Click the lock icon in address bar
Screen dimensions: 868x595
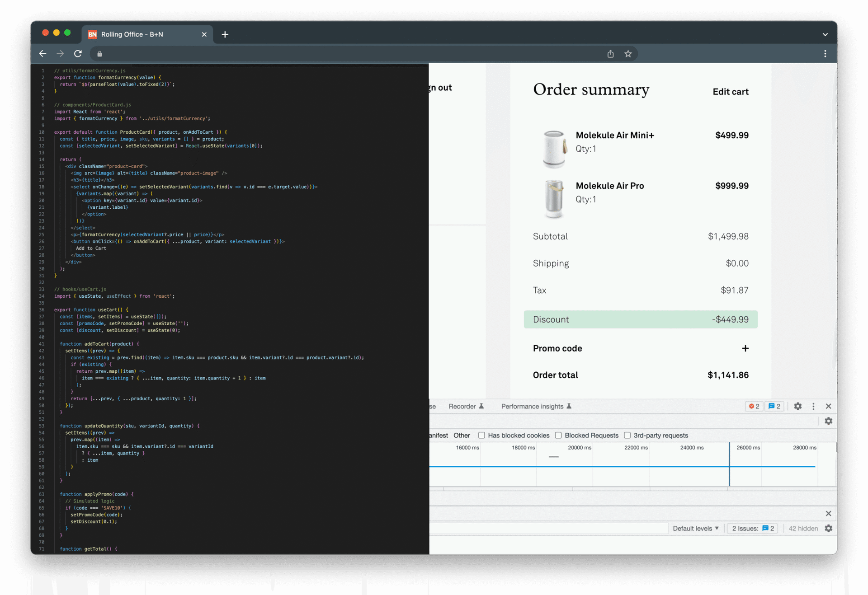tap(99, 54)
